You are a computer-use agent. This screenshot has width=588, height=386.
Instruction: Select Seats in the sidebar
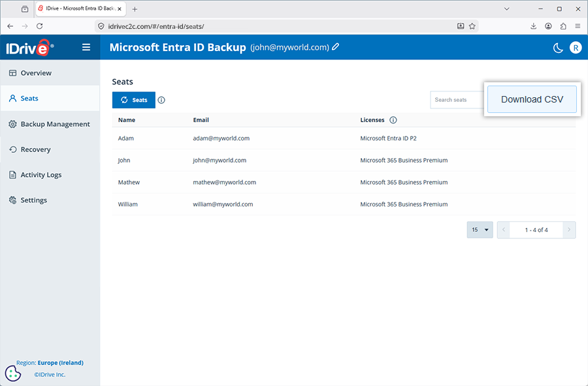tap(50, 98)
